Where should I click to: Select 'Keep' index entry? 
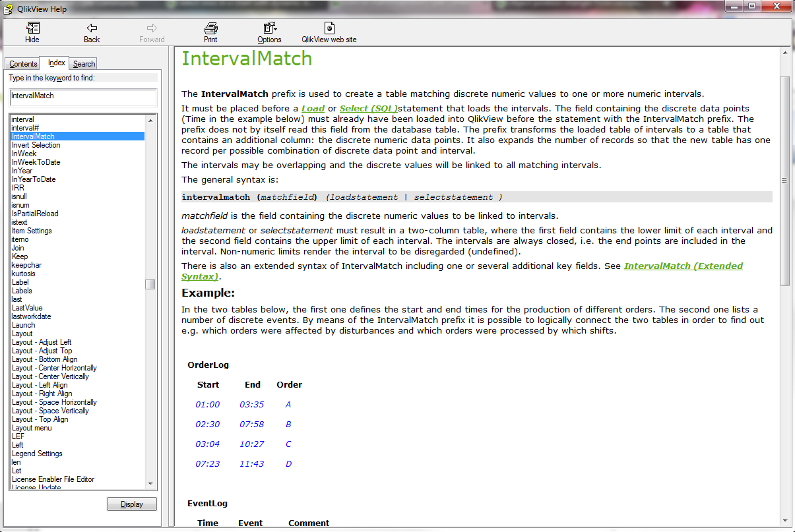tap(20, 256)
